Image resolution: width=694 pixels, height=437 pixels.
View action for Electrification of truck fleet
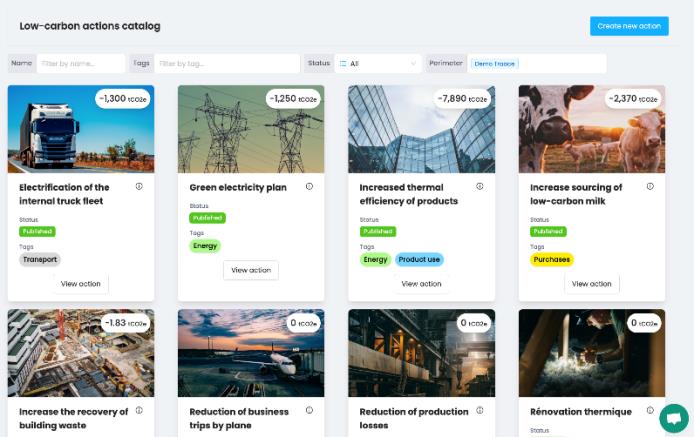coord(81,283)
